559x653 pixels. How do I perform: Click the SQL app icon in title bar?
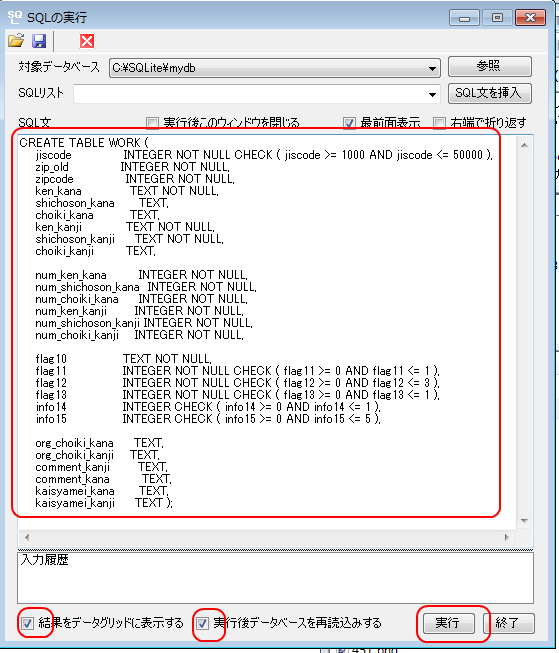point(14,17)
